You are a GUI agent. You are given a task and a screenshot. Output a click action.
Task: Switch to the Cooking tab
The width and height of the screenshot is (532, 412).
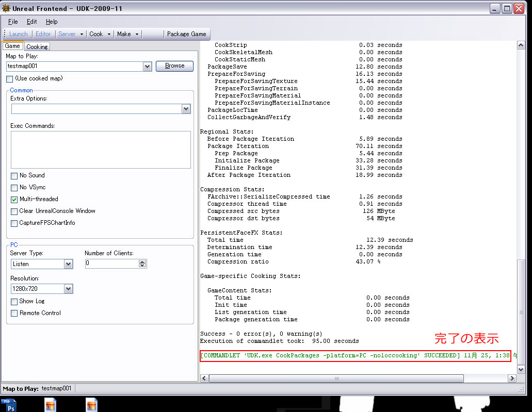(37, 47)
